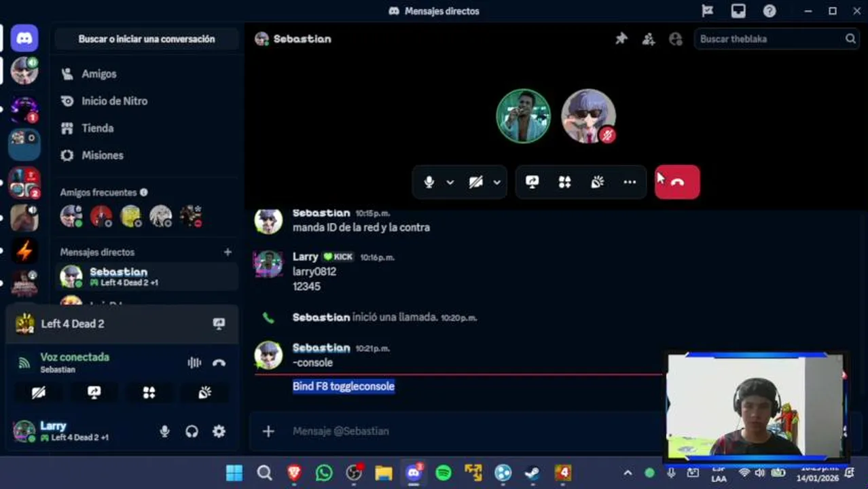The width and height of the screenshot is (868, 489).
Task: Click the info icon beside Amigos frecuentes
Action: (x=143, y=192)
